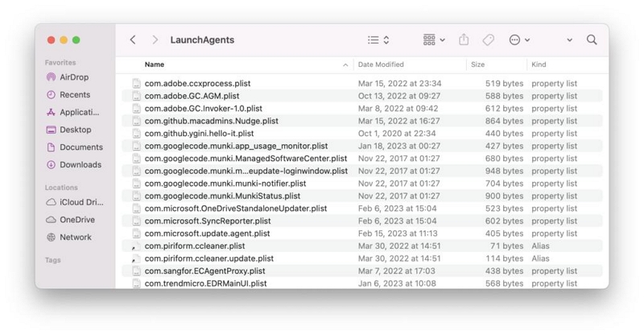This screenshot has width=644, height=335.
Task: Click the Tags sidebar heading
Action: click(53, 260)
